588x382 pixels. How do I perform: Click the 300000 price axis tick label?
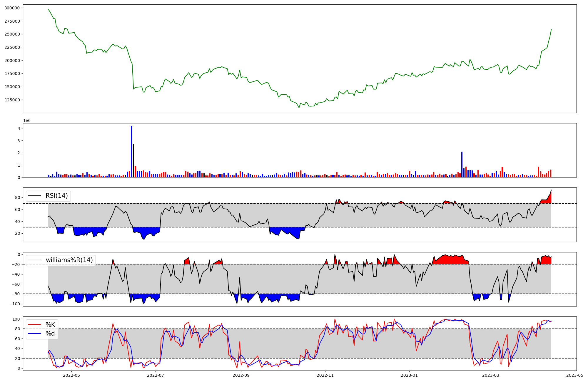[x=12, y=8]
